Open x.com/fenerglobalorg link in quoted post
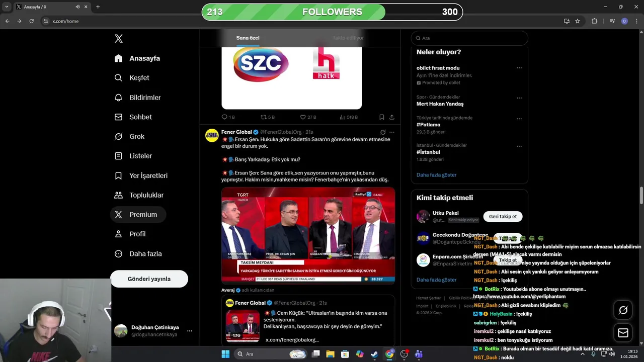 (x=292, y=340)
